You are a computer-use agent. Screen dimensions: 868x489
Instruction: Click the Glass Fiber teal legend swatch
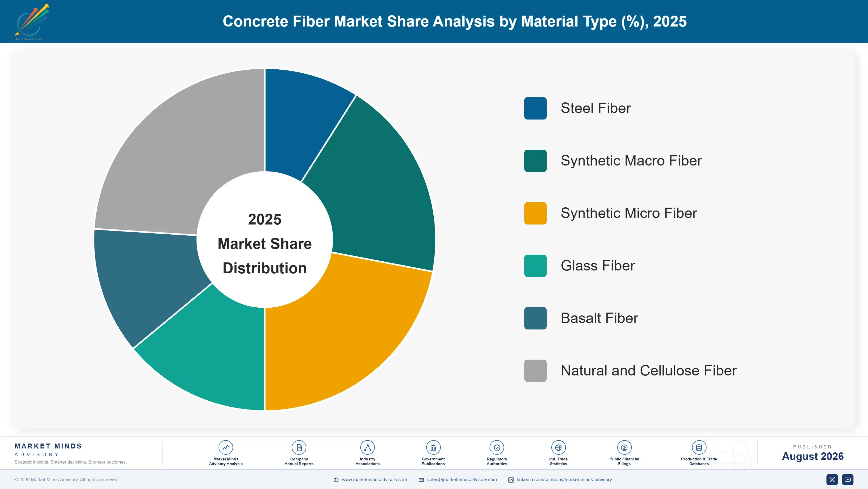click(535, 266)
